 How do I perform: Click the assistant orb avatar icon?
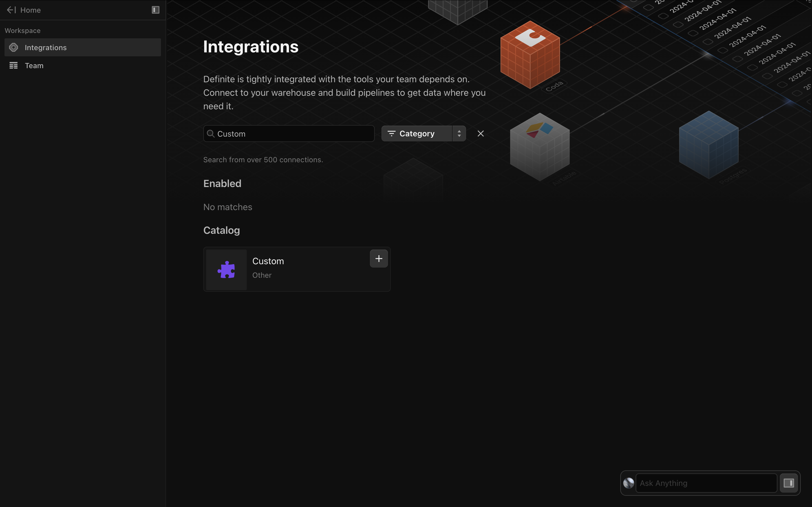pyautogui.click(x=628, y=483)
